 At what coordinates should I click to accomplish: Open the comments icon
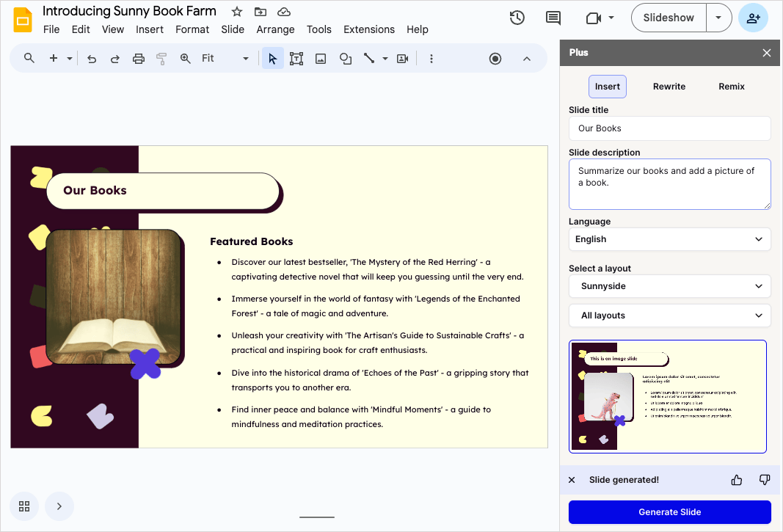pos(553,18)
